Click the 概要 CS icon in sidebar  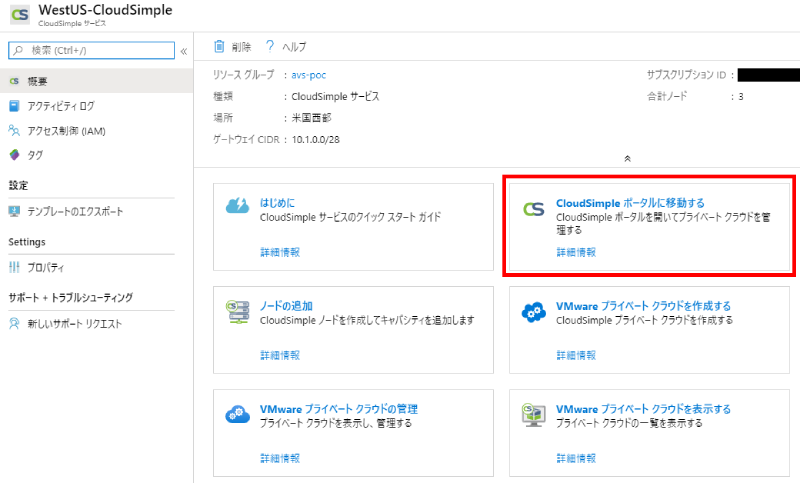point(14,81)
